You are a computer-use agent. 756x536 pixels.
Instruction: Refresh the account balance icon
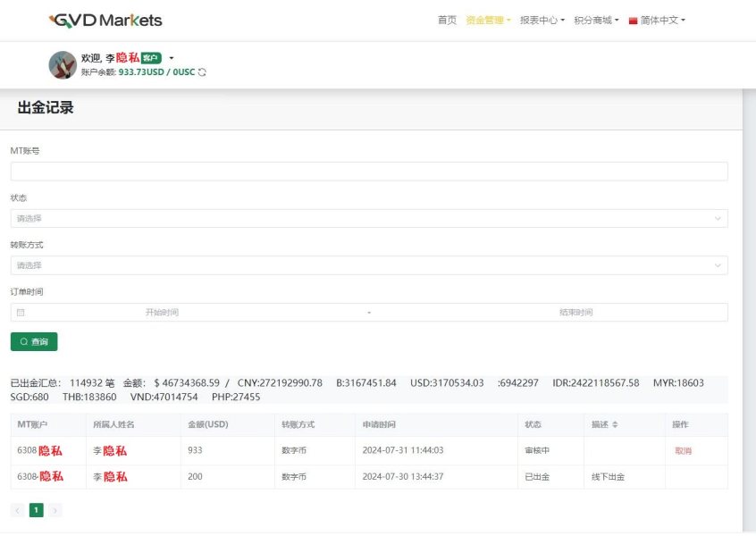[x=202, y=72]
